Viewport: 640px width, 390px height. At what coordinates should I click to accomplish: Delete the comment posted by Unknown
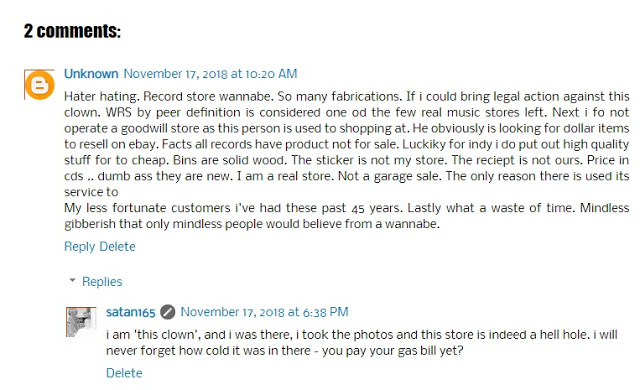[118, 246]
